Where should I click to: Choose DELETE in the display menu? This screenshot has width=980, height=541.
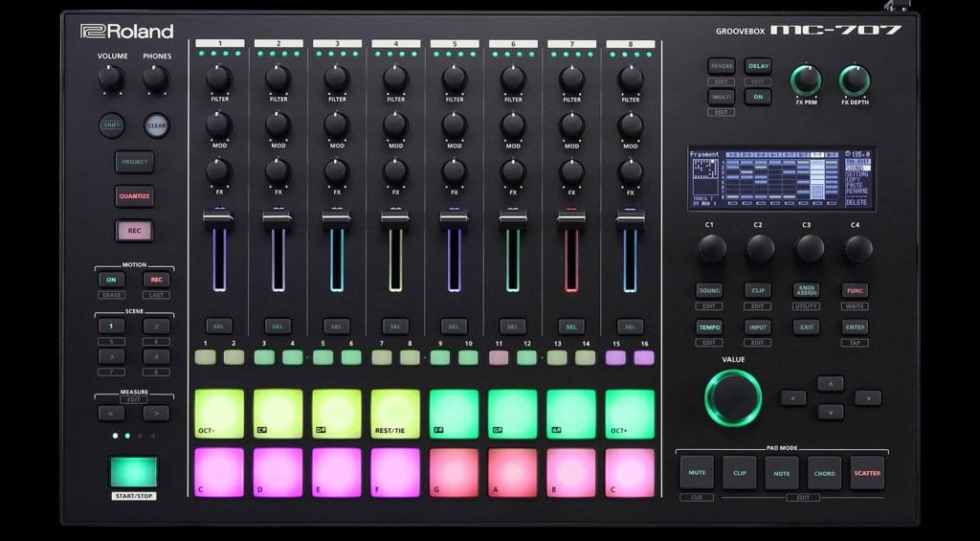click(x=857, y=203)
